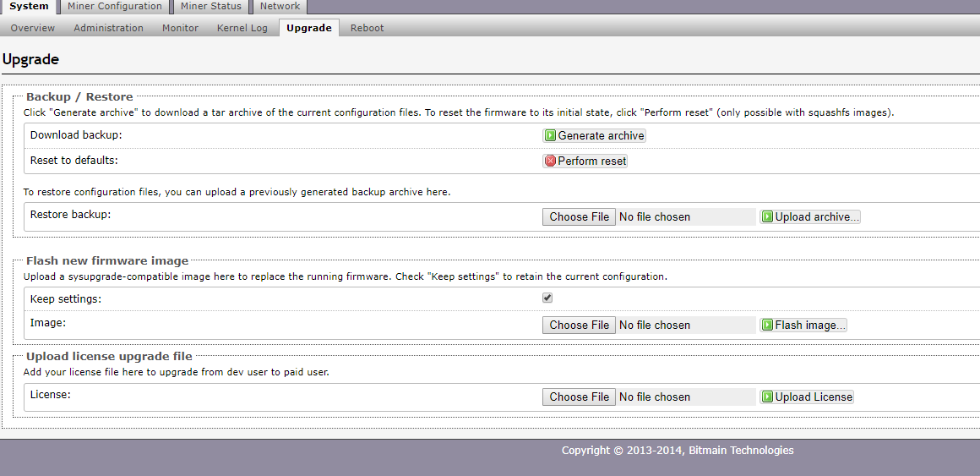Click No file chosen beside Flash image
This screenshot has height=476, width=980.
click(x=655, y=326)
